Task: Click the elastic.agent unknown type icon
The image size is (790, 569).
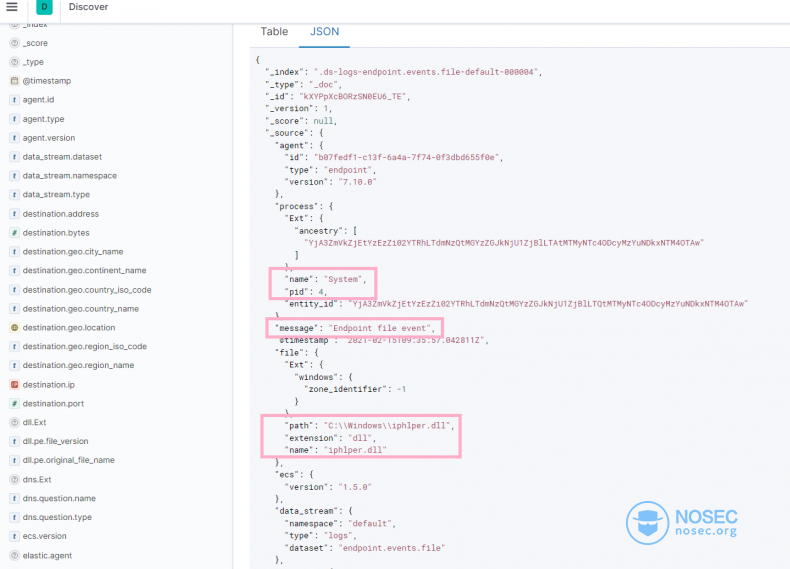Action: tap(15, 555)
